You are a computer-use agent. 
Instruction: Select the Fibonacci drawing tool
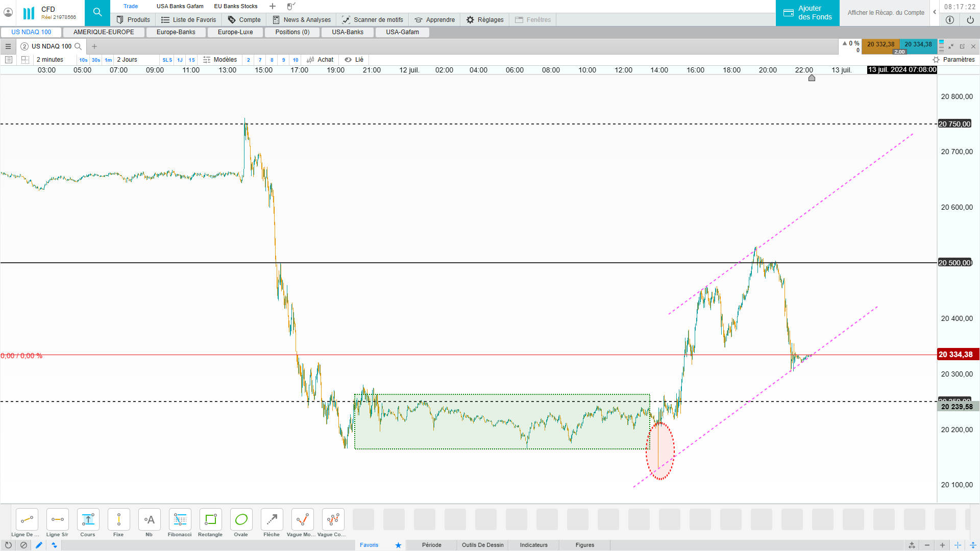180,520
